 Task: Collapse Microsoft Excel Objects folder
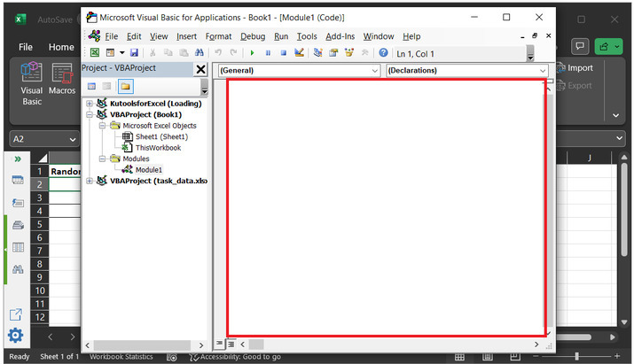pos(102,126)
